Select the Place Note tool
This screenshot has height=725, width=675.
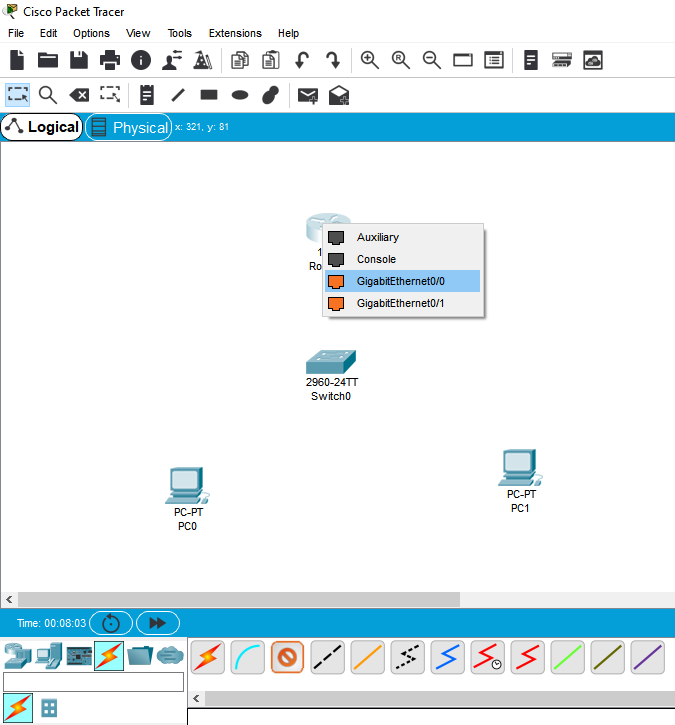tap(147, 95)
